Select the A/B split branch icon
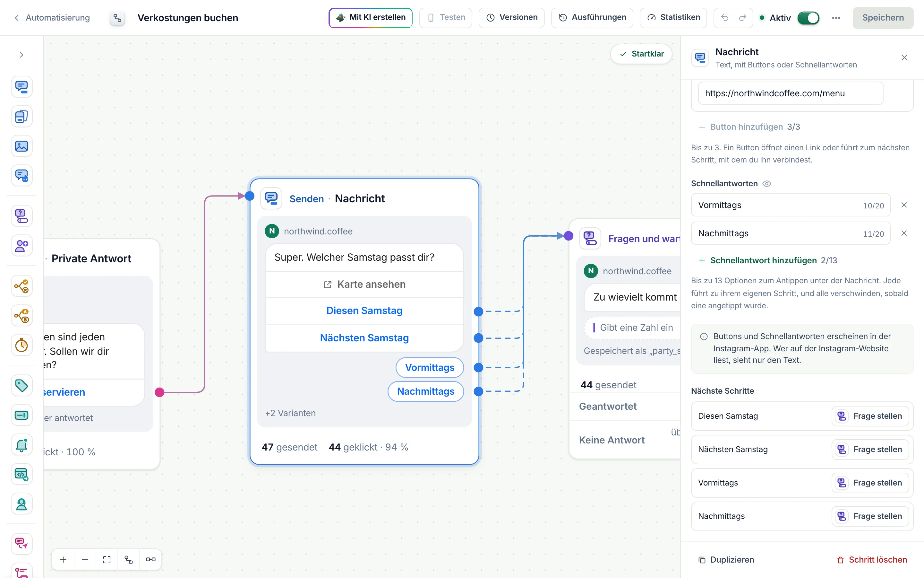The width and height of the screenshot is (924, 578). click(x=21, y=316)
